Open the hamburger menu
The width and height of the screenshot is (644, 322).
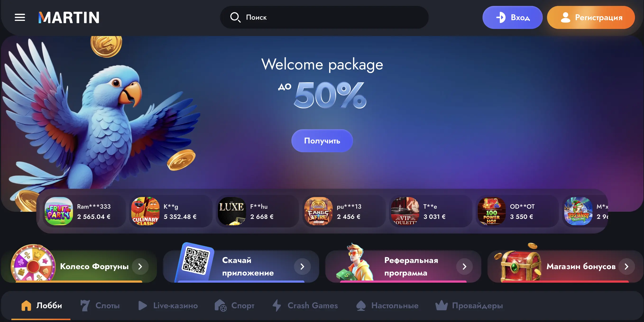20,18
